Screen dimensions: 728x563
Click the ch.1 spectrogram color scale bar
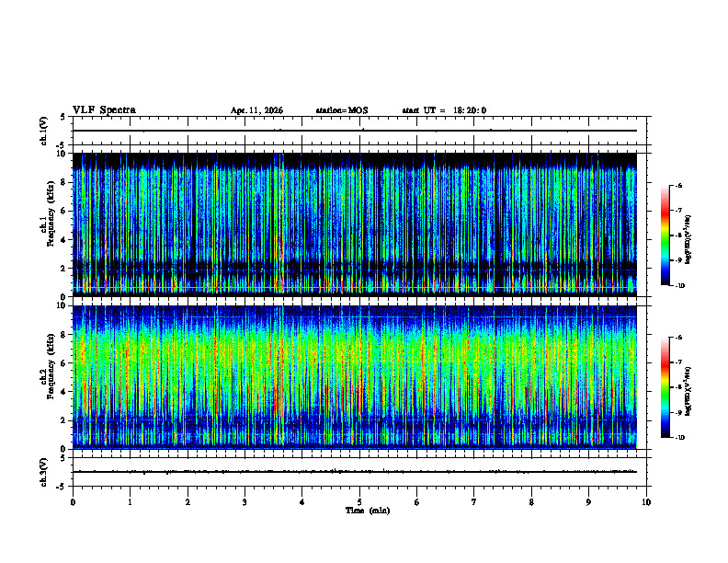coord(665,236)
